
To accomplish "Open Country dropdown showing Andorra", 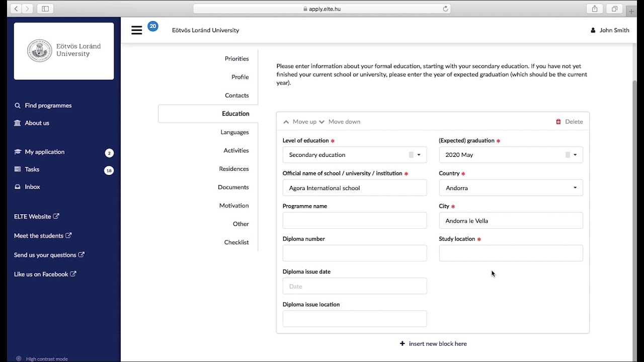I will click(511, 188).
